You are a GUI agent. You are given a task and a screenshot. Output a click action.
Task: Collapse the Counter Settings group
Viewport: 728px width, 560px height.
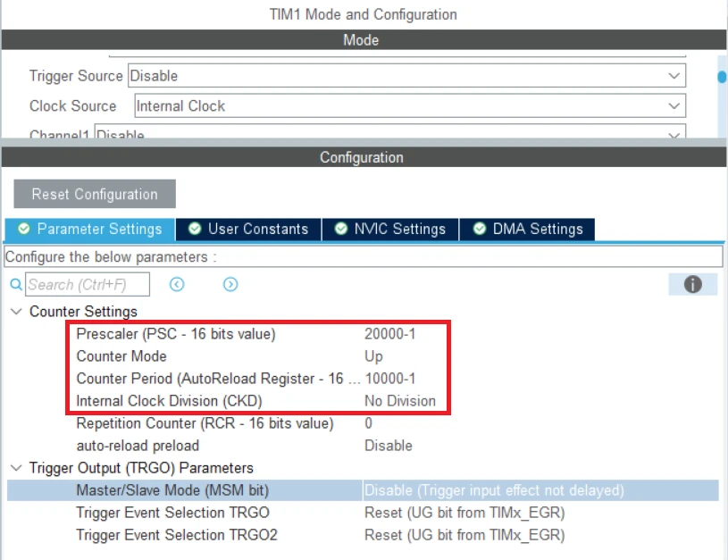[x=16, y=312]
